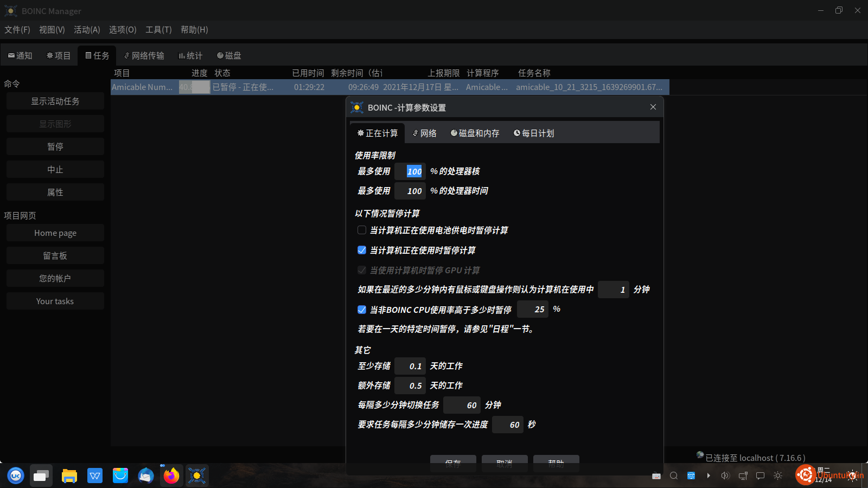The height and width of the screenshot is (488, 868).
Task: Click the 进度 column header
Action: coord(199,73)
